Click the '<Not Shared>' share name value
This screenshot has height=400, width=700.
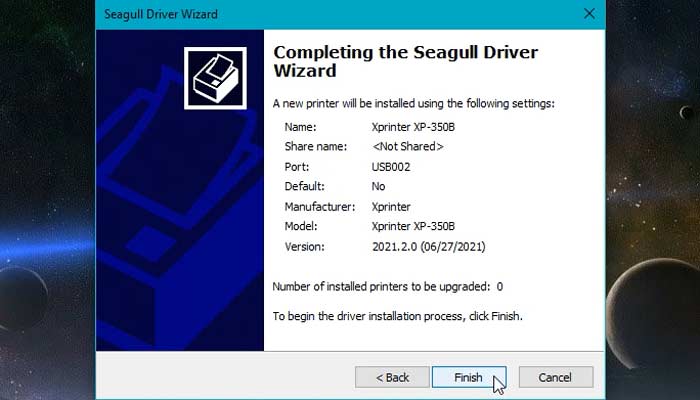[408, 146]
